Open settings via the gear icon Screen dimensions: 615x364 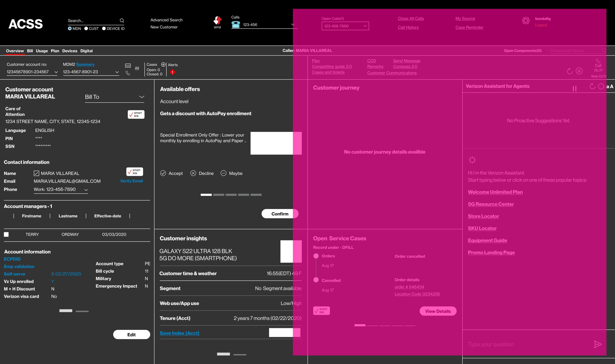(x=526, y=21)
